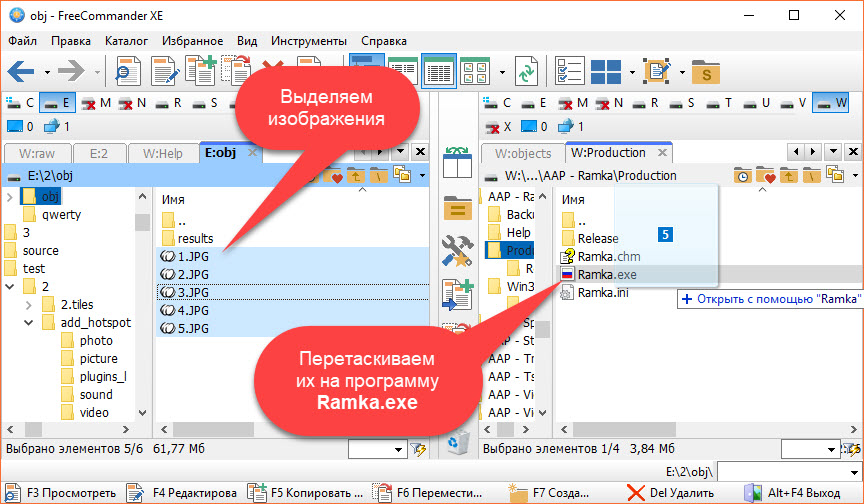864x504 pixels.
Task: Close the E:obj tab
Action: (x=252, y=153)
